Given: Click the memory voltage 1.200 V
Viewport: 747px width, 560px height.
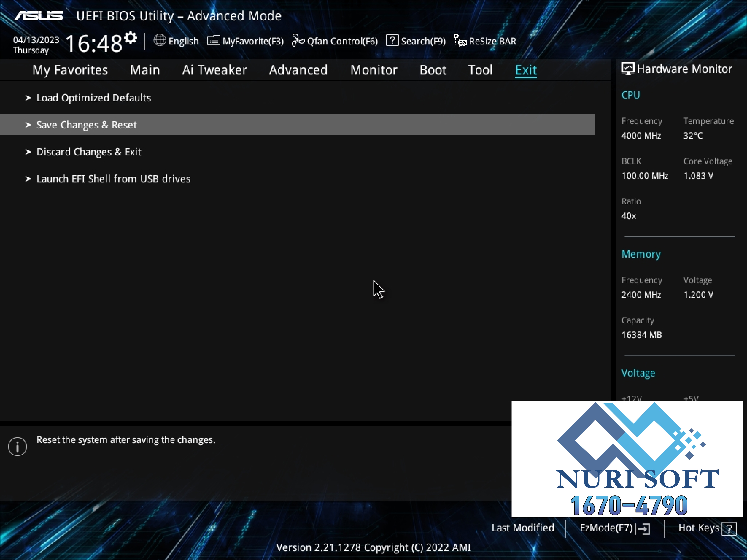Looking at the screenshot, I should tap(698, 295).
